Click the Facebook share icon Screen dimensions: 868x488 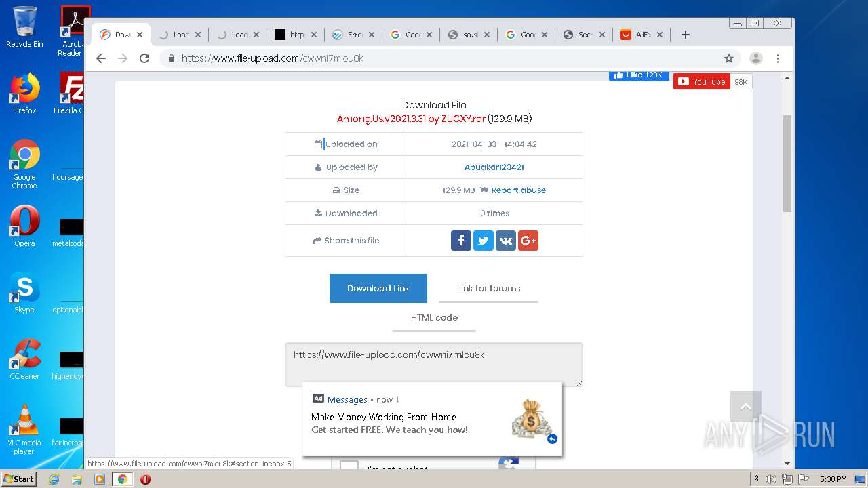click(x=461, y=241)
